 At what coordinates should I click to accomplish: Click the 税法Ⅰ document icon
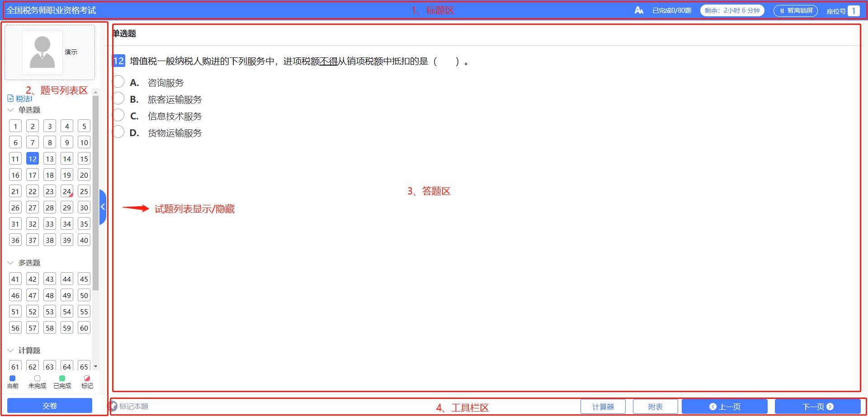(10, 98)
